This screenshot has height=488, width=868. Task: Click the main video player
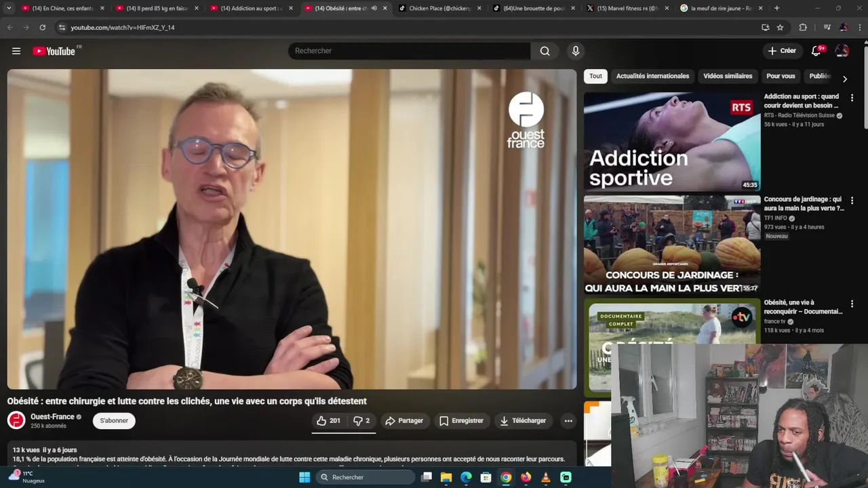292,229
